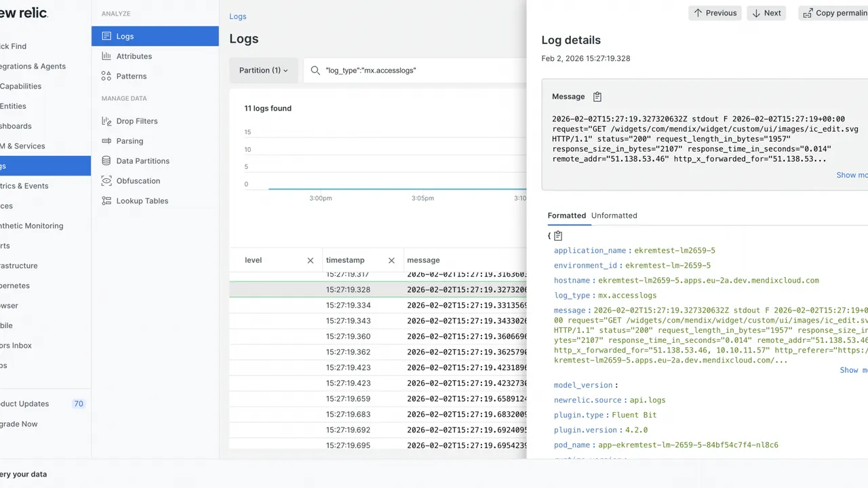
Task: Click the timestamp column header
Action: tap(345, 260)
